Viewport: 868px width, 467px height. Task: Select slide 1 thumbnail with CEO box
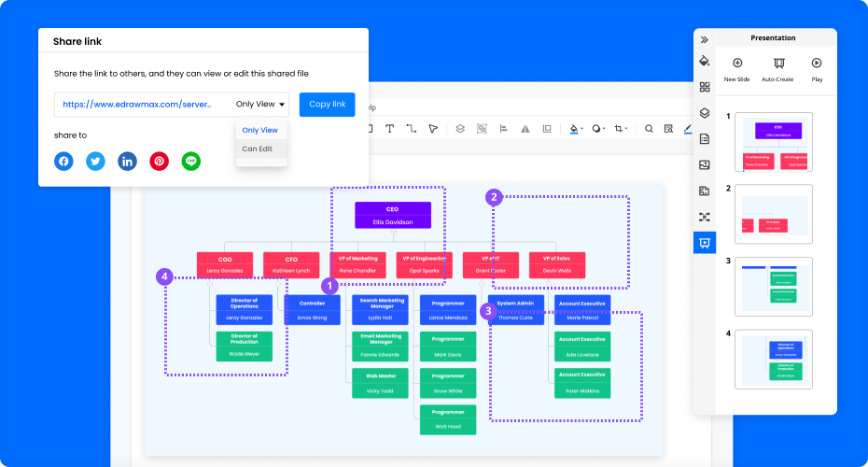[774, 142]
